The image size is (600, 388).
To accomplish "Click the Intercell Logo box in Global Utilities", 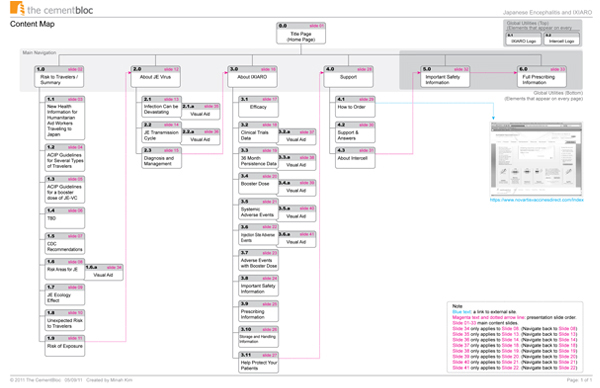I will (561, 39).
